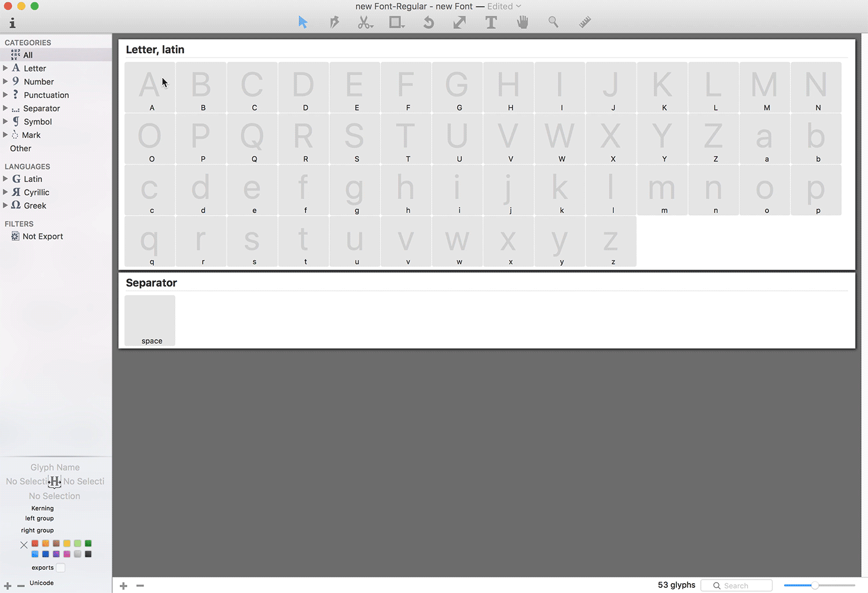
Task: Apply the brown color label
Action: [56, 543]
